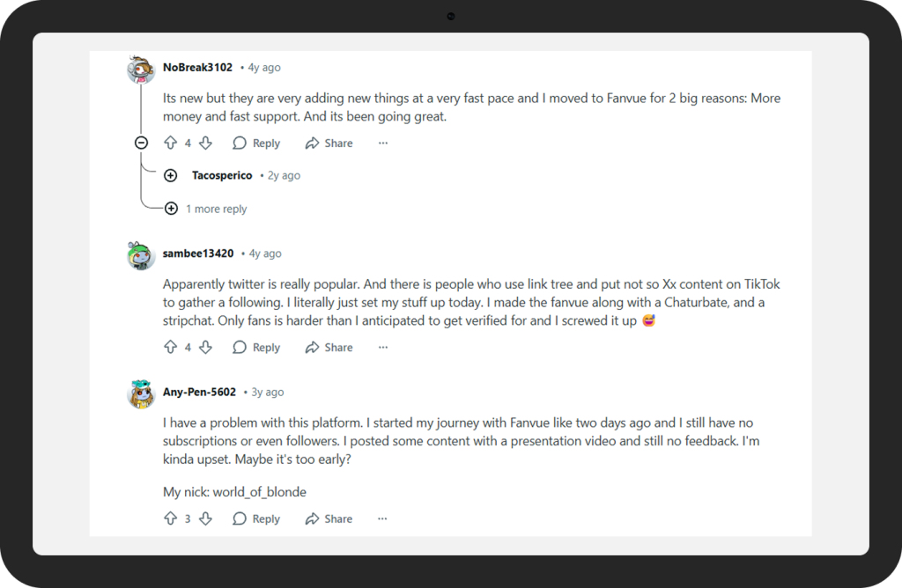The image size is (902, 588).
Task: Collapse NoBreak3102's comment thread
Action: coord(141,143)
